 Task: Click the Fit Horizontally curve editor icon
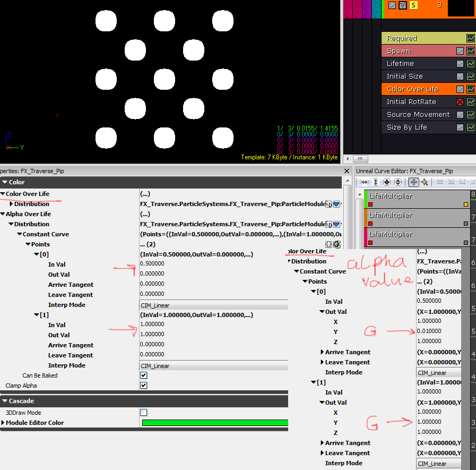click(x=364, y=182)
